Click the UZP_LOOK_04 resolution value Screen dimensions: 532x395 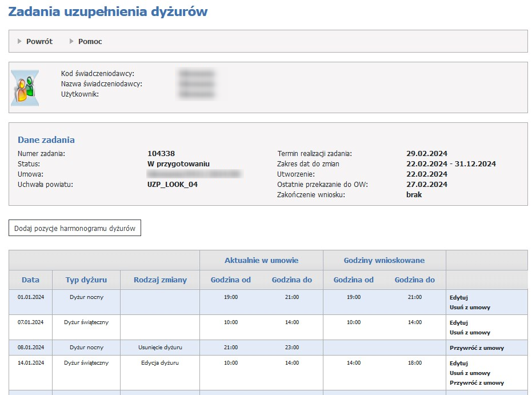173,184
